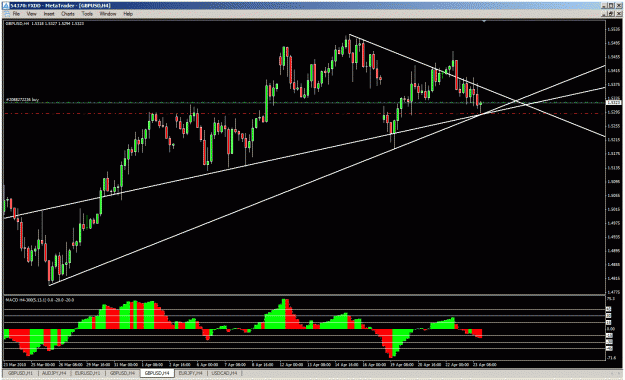Click the '23 Apr 08:00' time axis label

point(485,364)
